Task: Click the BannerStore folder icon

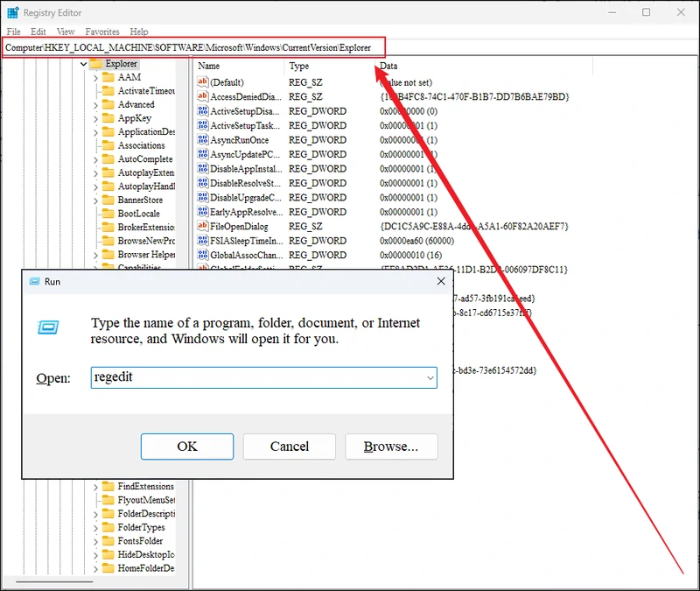Action: [x=108, y=200]
